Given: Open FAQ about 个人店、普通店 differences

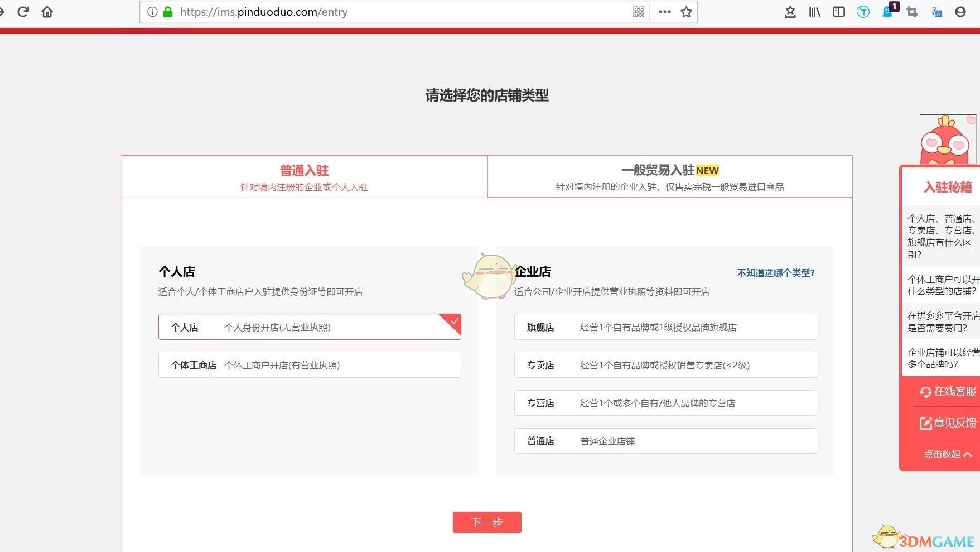Looking at the screenshot, I should (x=942, y=237).
